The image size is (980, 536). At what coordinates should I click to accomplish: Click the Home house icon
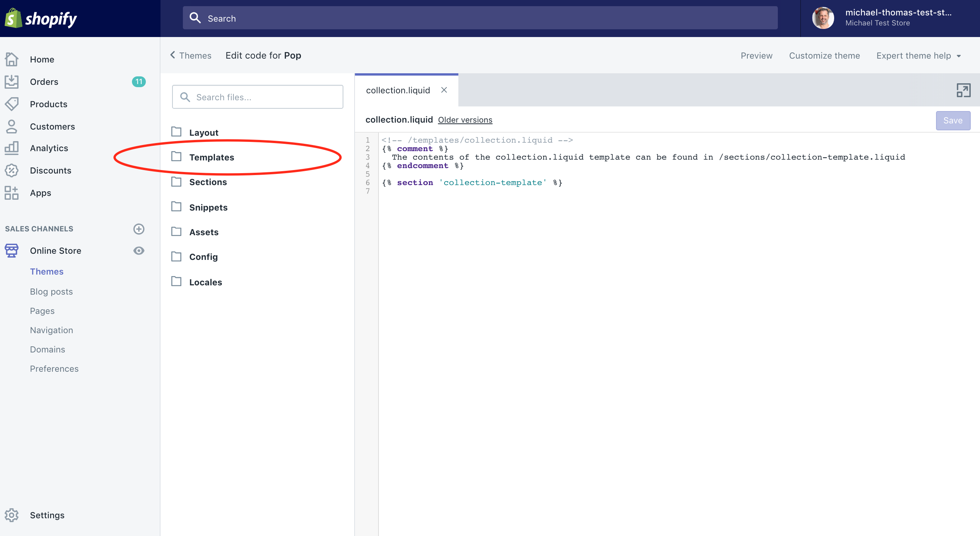point(12,59)
